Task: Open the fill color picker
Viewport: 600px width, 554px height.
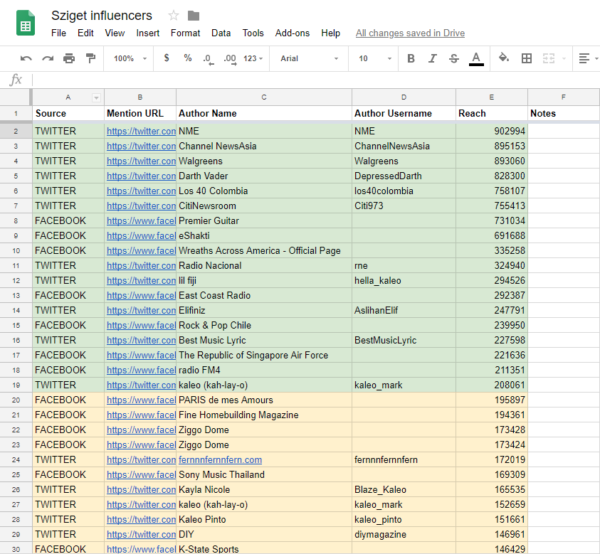Action: 504,58
